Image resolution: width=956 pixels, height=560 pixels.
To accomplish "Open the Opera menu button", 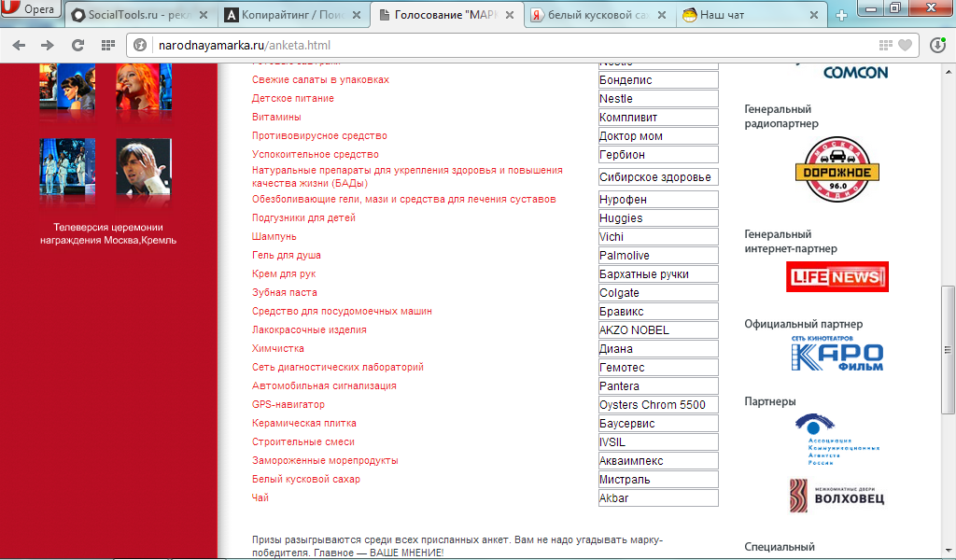I will click(x=30, y=8).
